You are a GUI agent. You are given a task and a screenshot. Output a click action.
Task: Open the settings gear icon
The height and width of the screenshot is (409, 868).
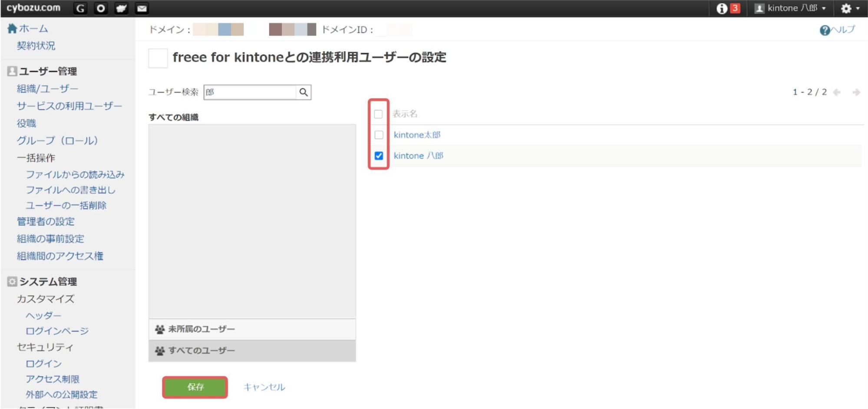click(x=846, y=8)
